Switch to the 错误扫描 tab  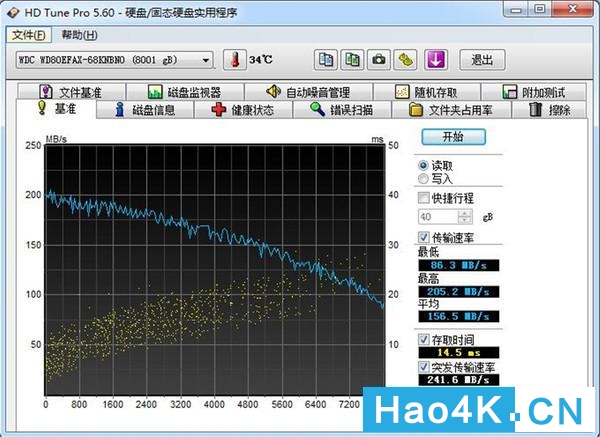pyautogui.click(x=342, y=110)
